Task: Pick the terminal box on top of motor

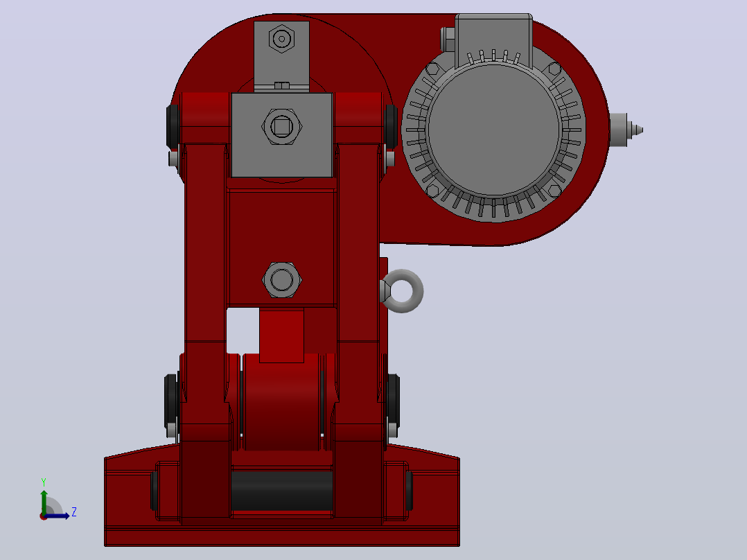Action: coord(493,41)
